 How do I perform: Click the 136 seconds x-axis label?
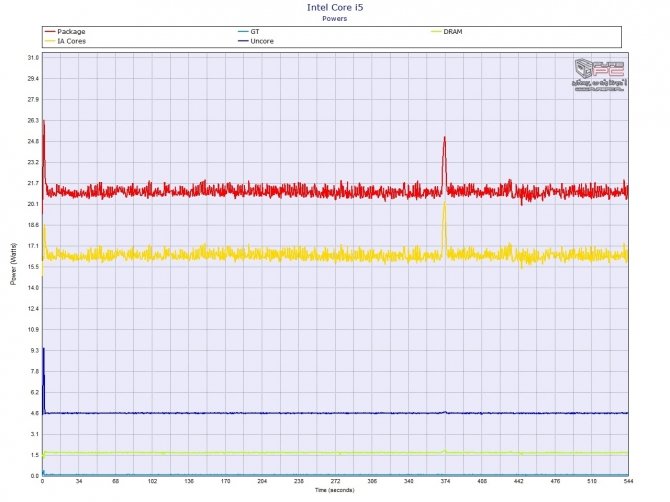tap(189, 481)
